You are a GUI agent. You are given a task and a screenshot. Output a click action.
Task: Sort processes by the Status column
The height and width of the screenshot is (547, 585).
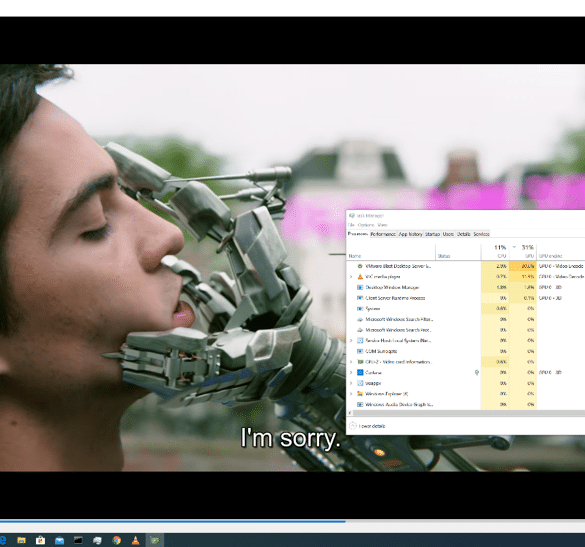(x=458, y=252)
